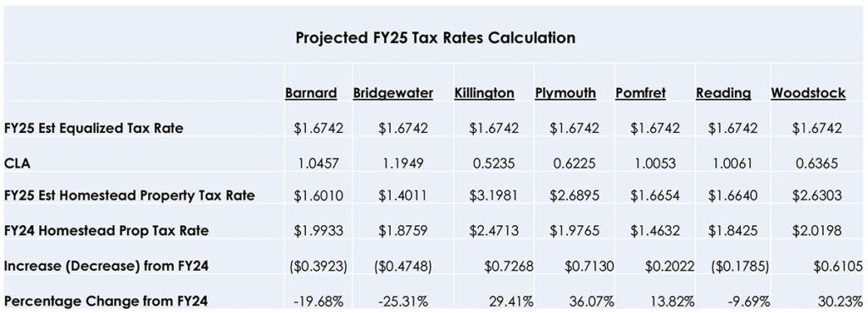Select the Reading column header
Image resolution: width=868 pixels, height=314 pixels.
(x=724, y=93)
